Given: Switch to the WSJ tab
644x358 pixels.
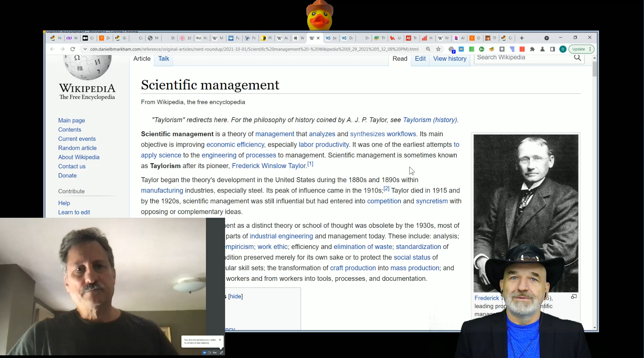Looking at the screenshot, I should [x=202, y=38].
